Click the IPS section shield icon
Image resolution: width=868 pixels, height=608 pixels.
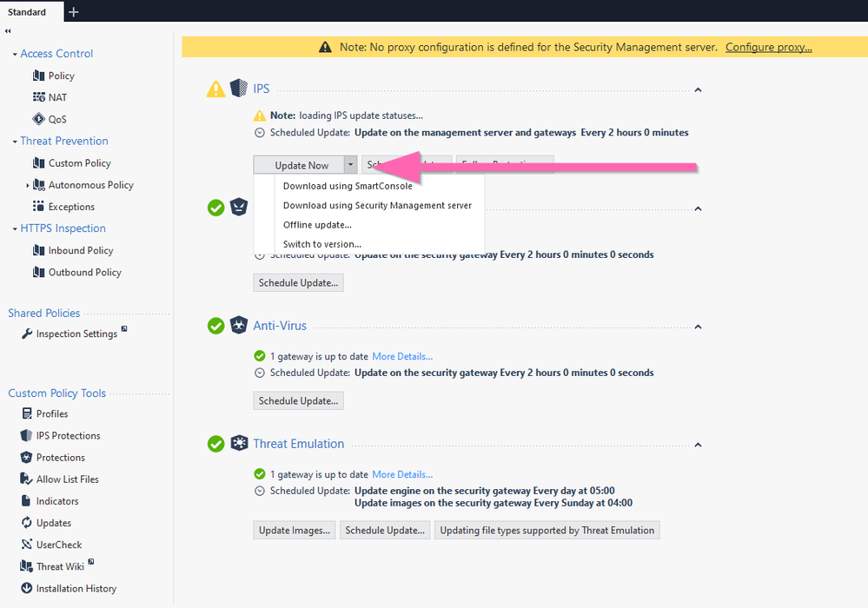[239, 88]
